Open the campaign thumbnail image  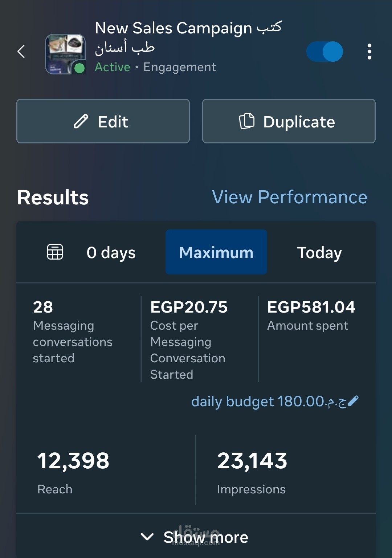[x=65, y=54]
